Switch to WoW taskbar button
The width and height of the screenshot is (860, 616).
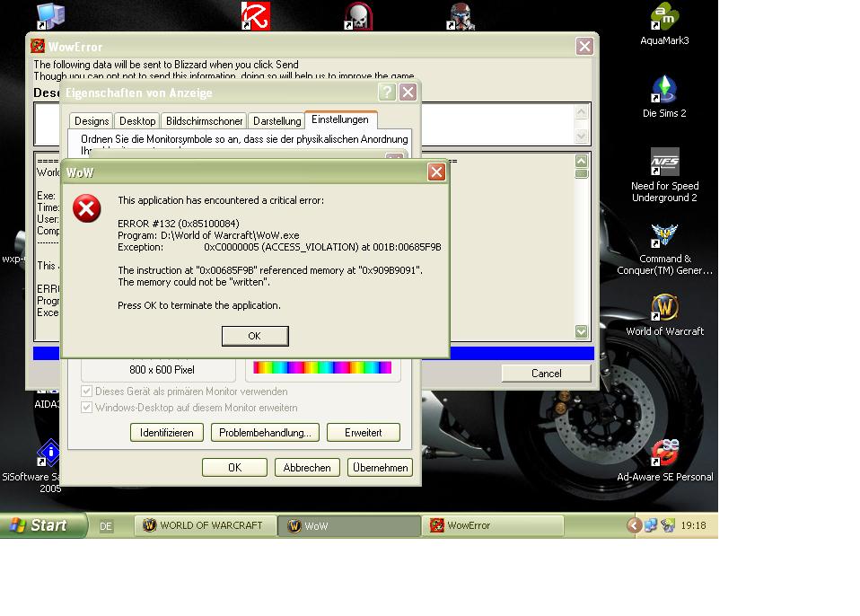tap(349, 525)
